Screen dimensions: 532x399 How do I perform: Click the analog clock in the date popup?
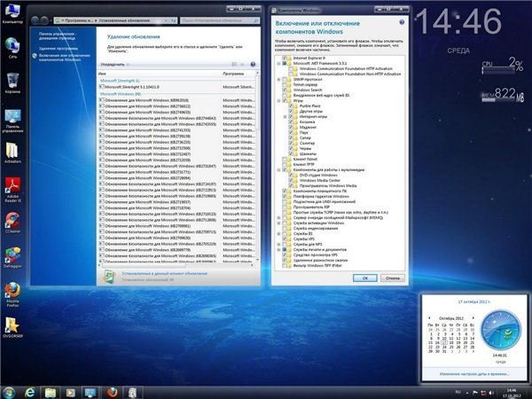(501, 331)
